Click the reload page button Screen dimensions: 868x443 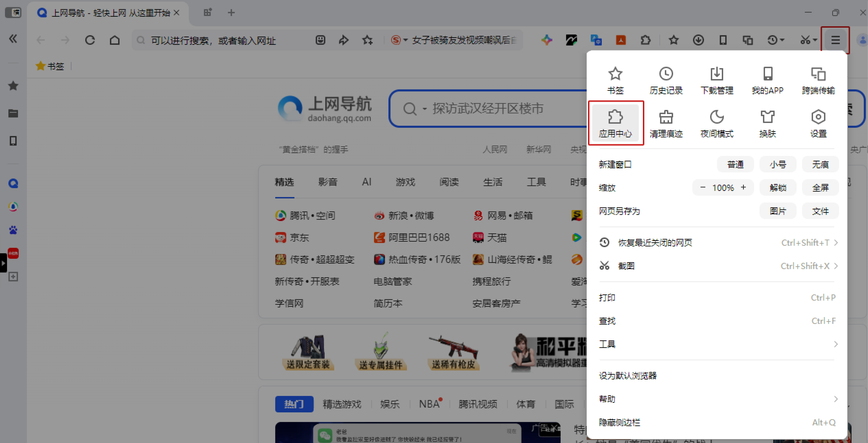90,40
